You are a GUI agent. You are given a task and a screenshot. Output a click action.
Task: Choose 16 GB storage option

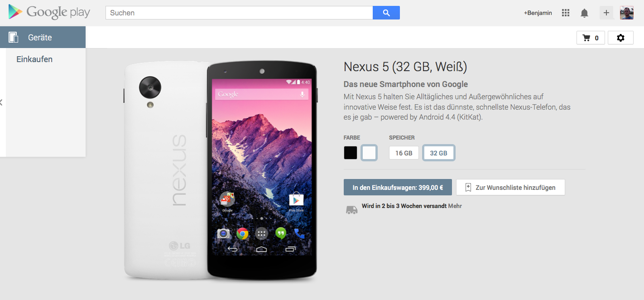(x=404, y=153)
